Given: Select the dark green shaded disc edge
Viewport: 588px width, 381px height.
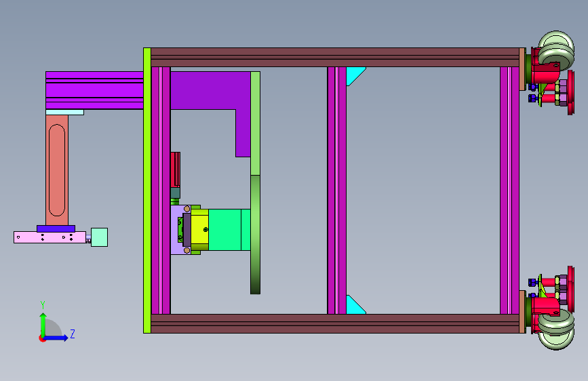Looking at the screenshot, I should tap(256, 235).
